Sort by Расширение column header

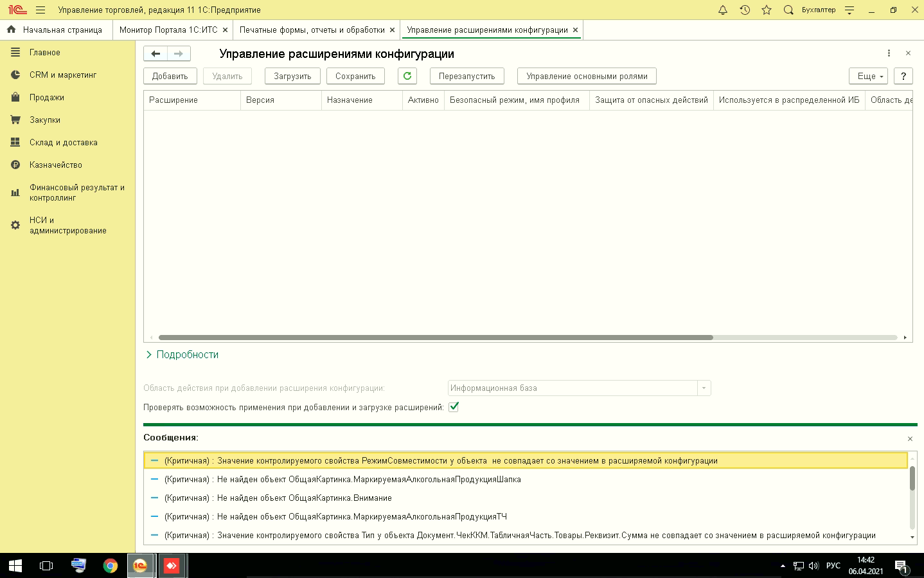[x=192, y=100]
